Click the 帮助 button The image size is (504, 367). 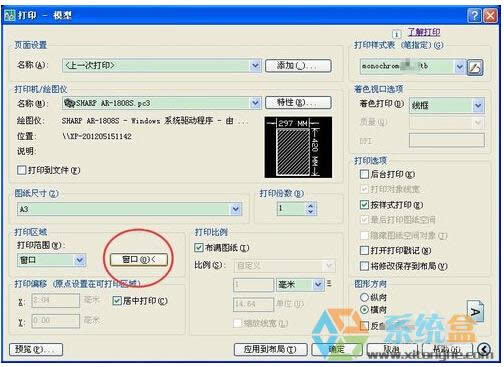point(448,349)
